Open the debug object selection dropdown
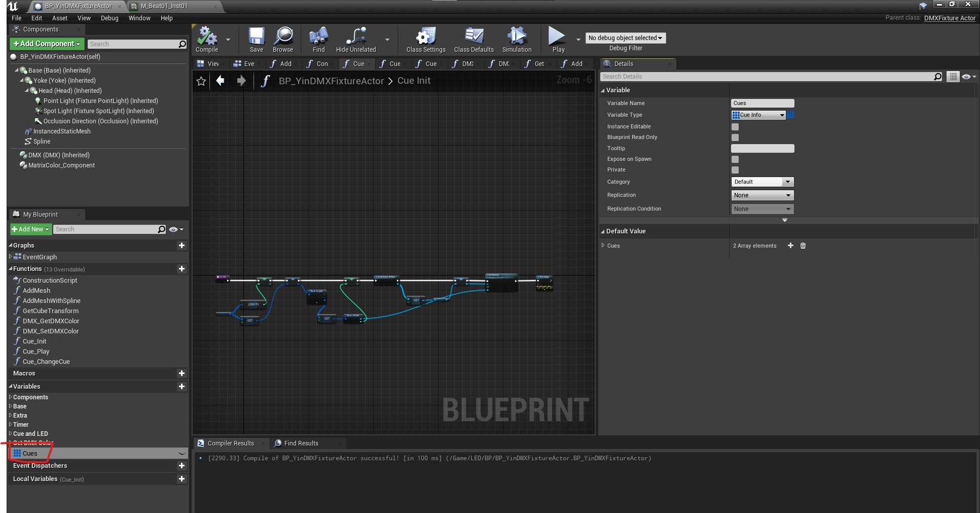This screenshot has width=980, height=513. pos(626,38)
